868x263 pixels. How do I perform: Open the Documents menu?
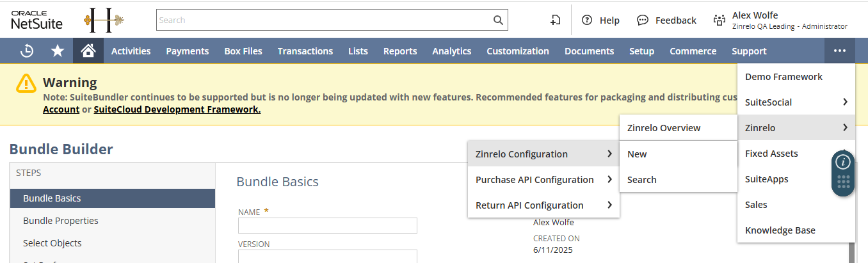(x=589, y=51)
